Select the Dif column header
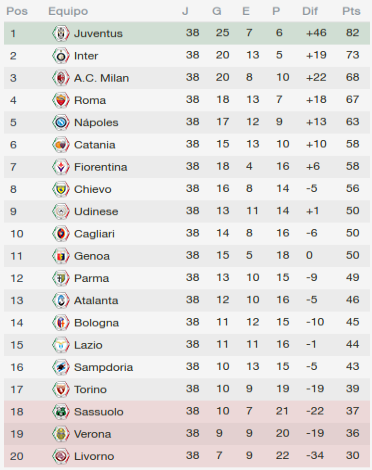The width and height of the screenshot is (372, 470). [x=310, y=11]
